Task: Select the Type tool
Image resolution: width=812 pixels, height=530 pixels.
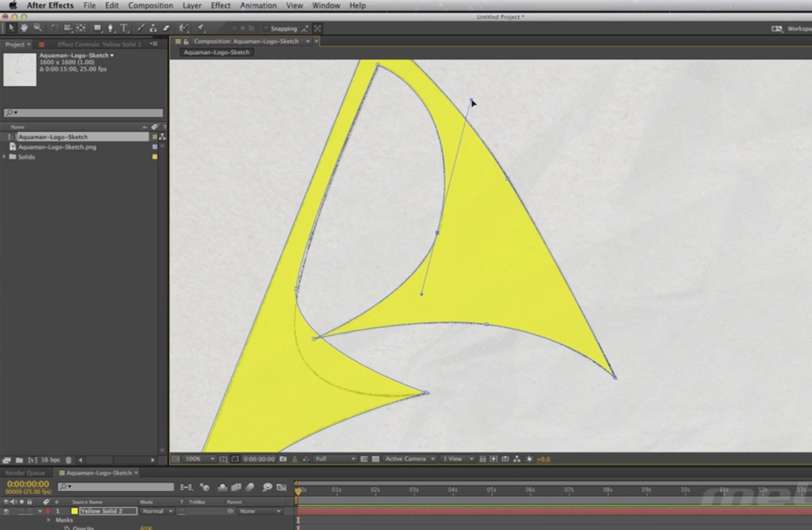Action: [x=124, y=28]
